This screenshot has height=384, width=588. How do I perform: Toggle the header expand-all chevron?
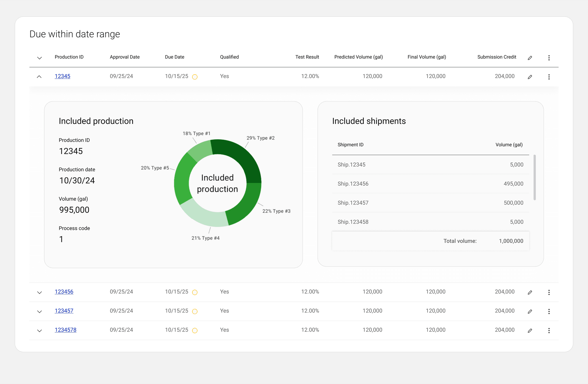(39, 58)
